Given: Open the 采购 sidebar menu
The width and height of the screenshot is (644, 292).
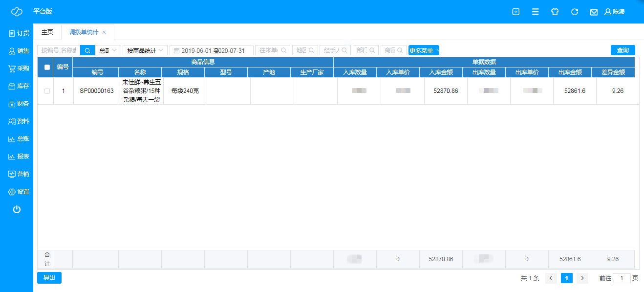Looking at the screenshot, I should pos(19,68).
